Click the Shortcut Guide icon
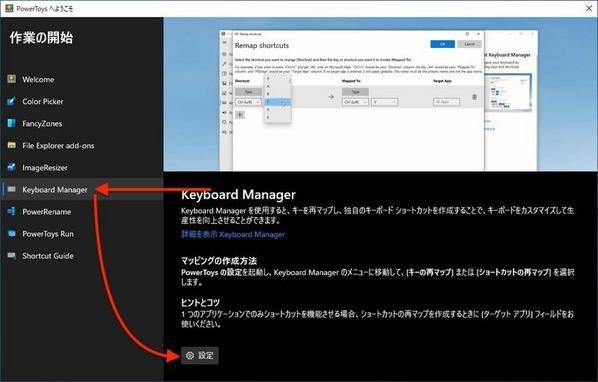This screenshot has width=598, height=382. pyautogui.click(x=12, y=255)
